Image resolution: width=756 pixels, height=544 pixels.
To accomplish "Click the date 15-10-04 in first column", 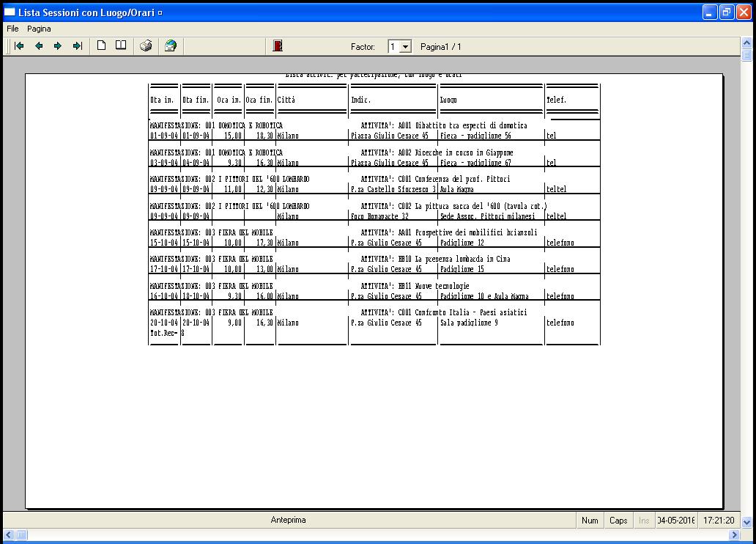I will (x=164, y=243).
